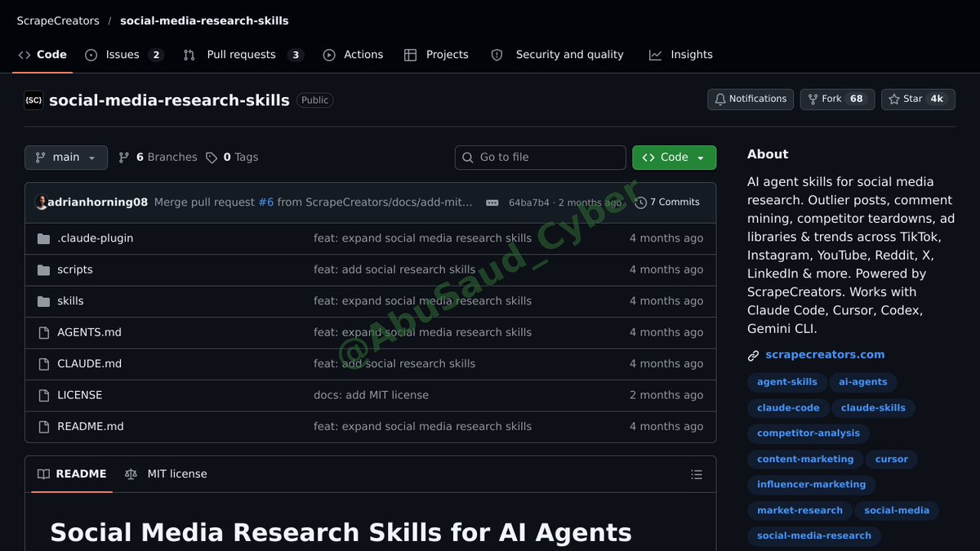Click the scripts folder icon
Viewport: 980px width, 551px height.
[44, 269]
